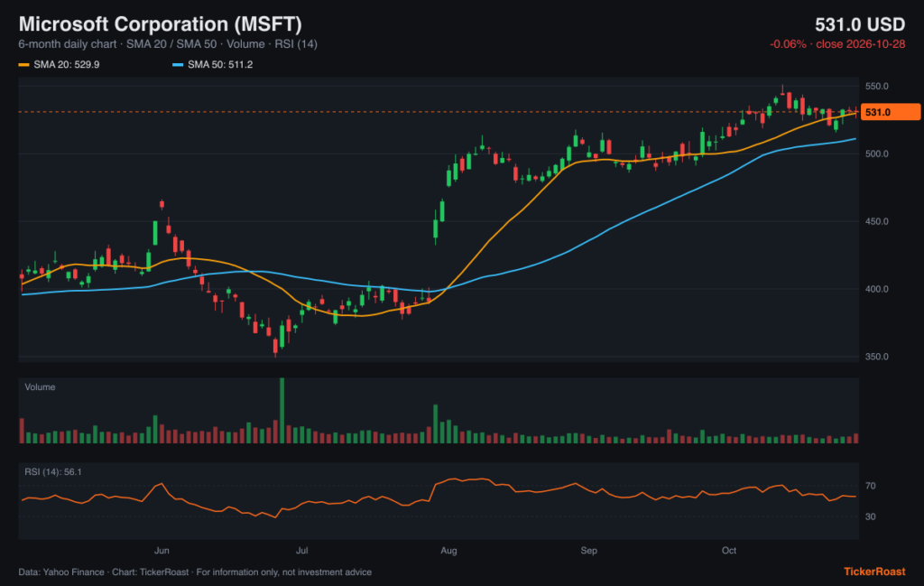
Task: Click the Aug month axis label
Action: [448, 551]
